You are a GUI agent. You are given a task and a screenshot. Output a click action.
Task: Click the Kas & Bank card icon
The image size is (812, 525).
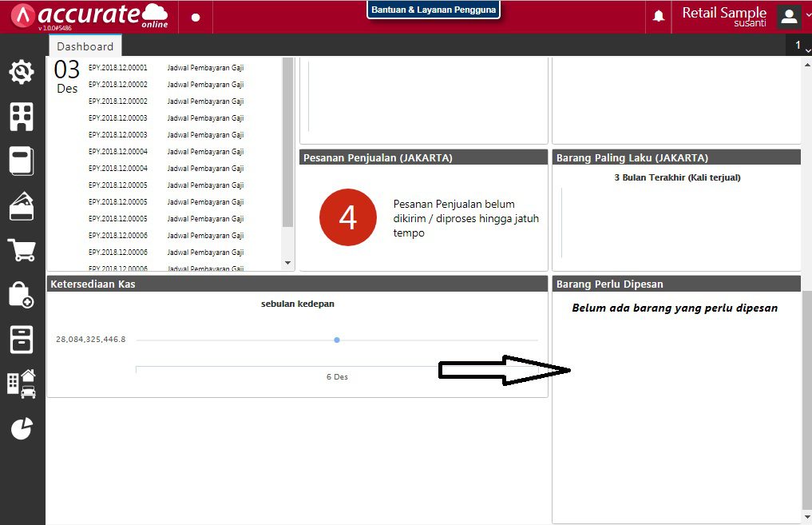click(x=21, y=206)
